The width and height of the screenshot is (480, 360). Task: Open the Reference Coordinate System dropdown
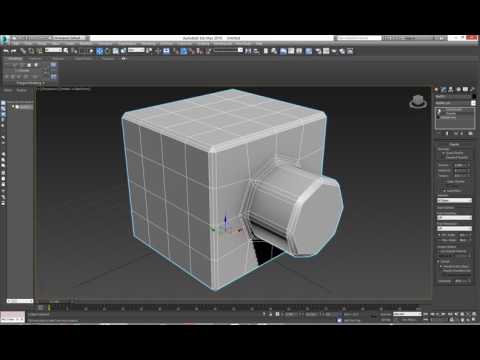[136, 50]
